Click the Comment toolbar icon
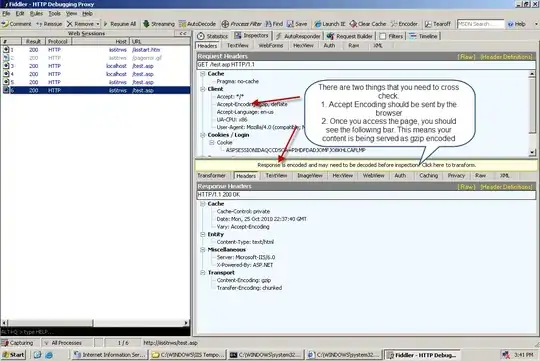 pyautogui.click(x=5, y=24)
